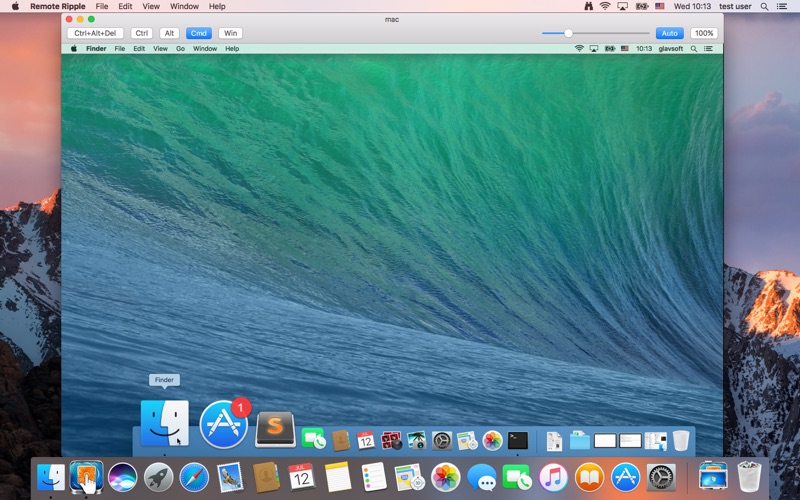Click glavsoft user name in remote menu bar

pos(670,48)
